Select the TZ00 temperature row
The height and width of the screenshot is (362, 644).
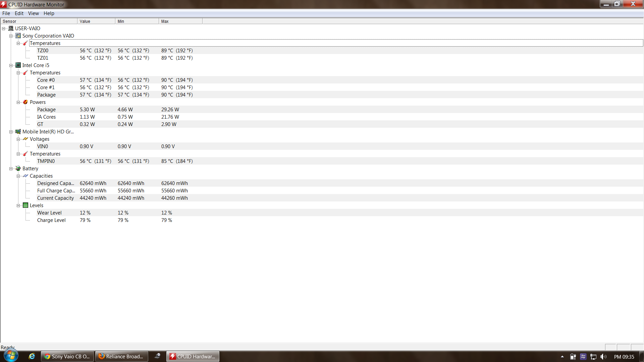[340, 51]
